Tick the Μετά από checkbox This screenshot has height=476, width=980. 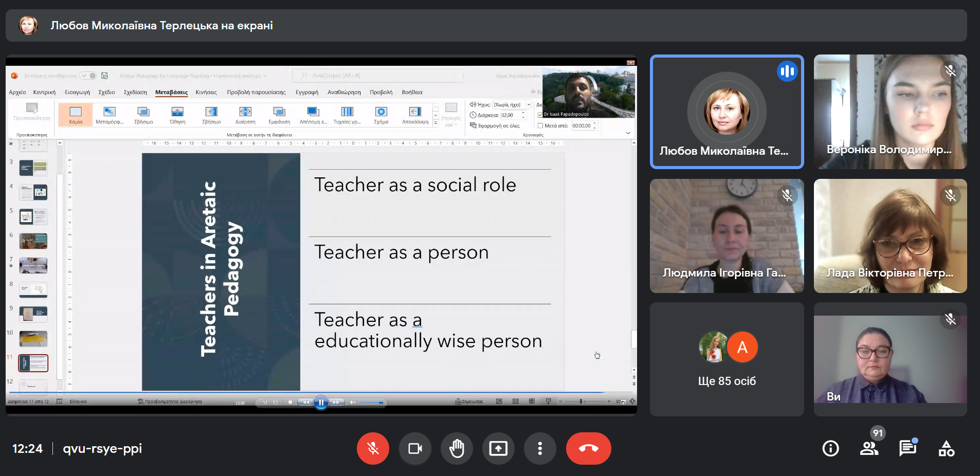[540, 125]
